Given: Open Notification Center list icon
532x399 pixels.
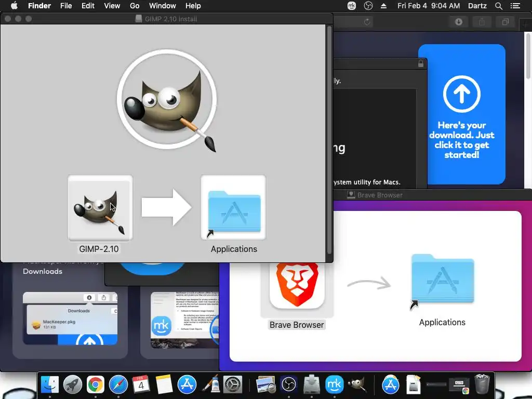Looking at the screenshot, I should [x=515, y=6].
